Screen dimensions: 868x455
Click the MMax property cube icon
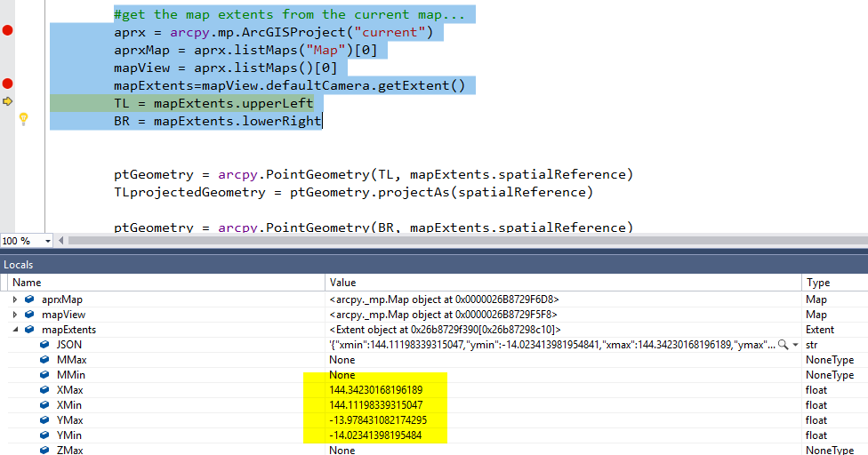point(44,359)
